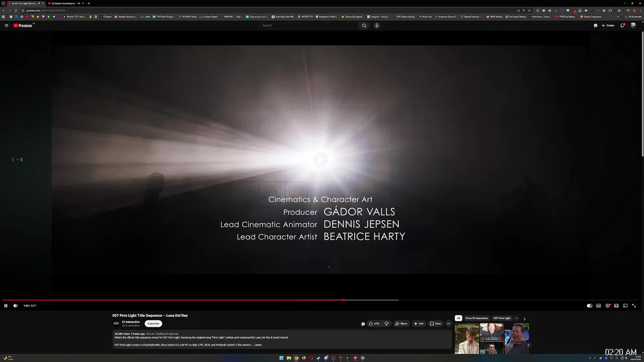Toggle the autoplay switch
644x362 pixels.
pyautogui.click(x=590, y=306)
